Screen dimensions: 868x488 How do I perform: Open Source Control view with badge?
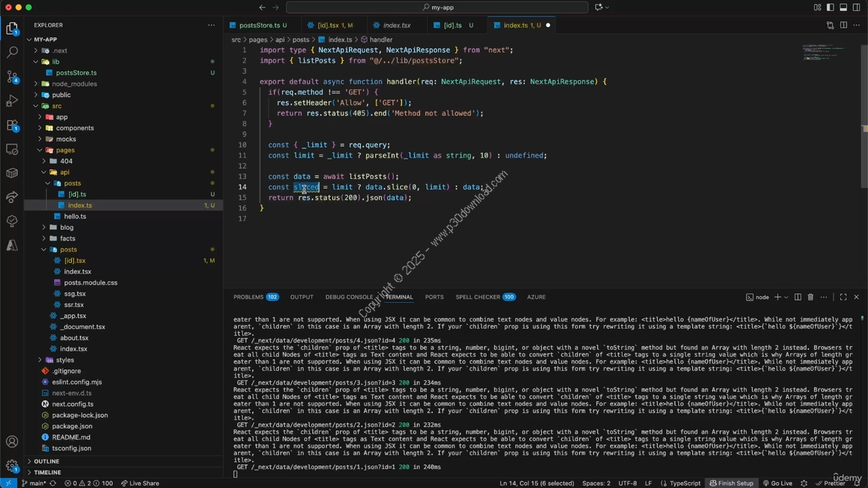pos(12,76)
